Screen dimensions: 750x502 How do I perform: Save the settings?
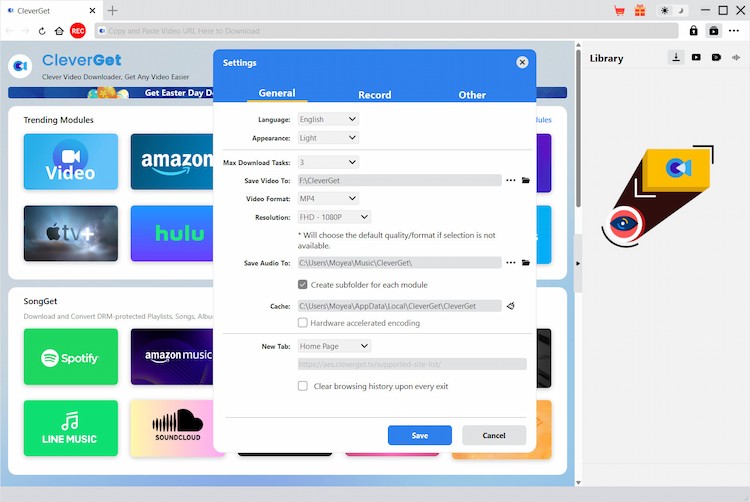419,435
